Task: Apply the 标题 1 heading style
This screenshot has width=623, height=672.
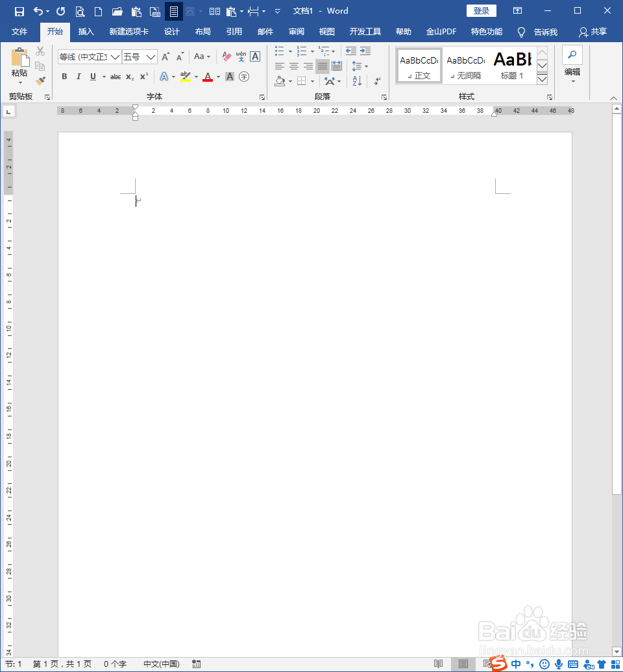Action: 512,66
